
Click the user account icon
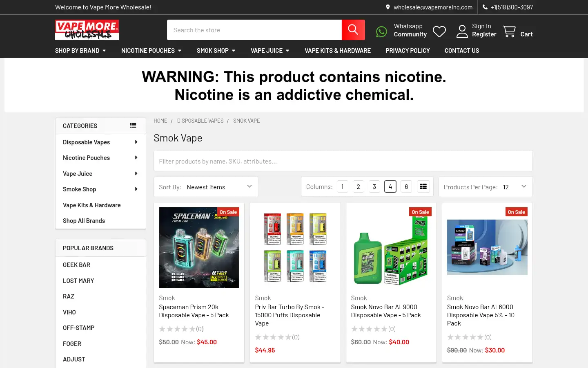[462, 31]
